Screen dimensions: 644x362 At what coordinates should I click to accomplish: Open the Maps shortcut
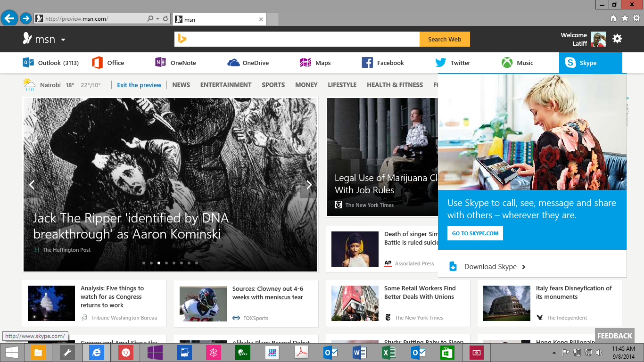tap(315, 63)
